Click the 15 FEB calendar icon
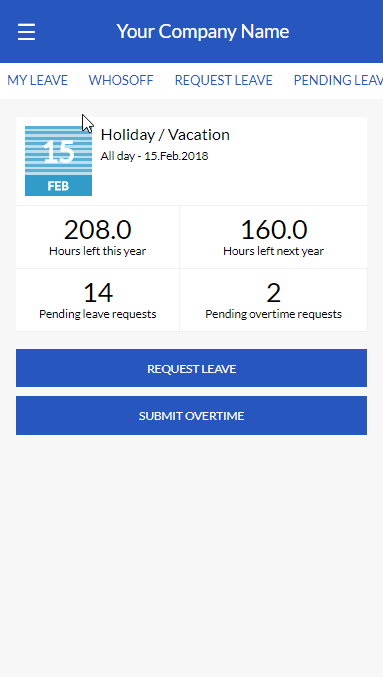The image size is (383, 677). point(58,161)
